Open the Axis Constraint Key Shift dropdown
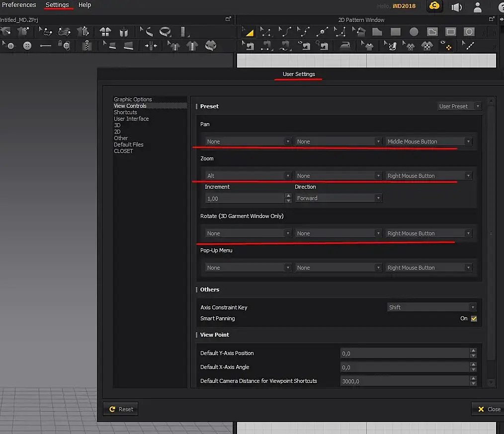Viewport: 504px width, 434px height. click(431, 307)
